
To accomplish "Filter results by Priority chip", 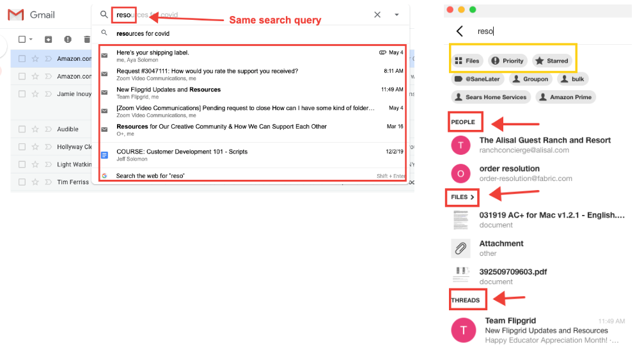I will (508, 61).
